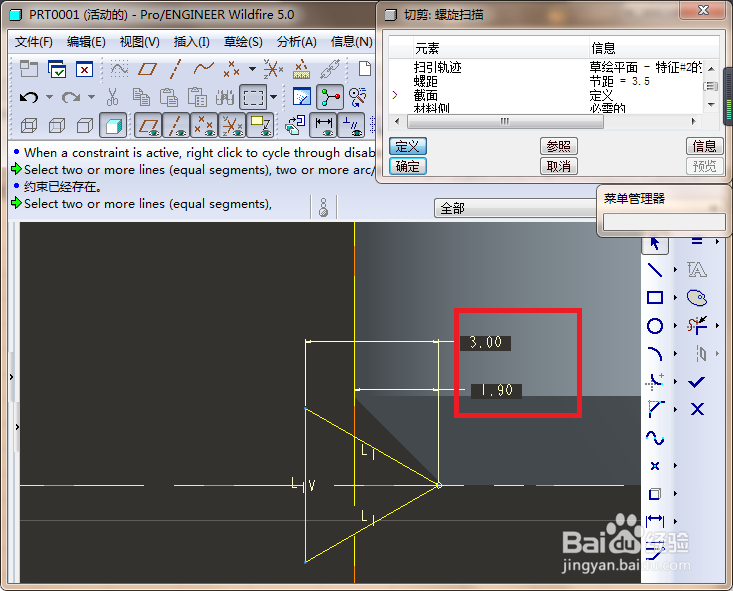Insert a datum plane tool

click(x=147, y=69)
